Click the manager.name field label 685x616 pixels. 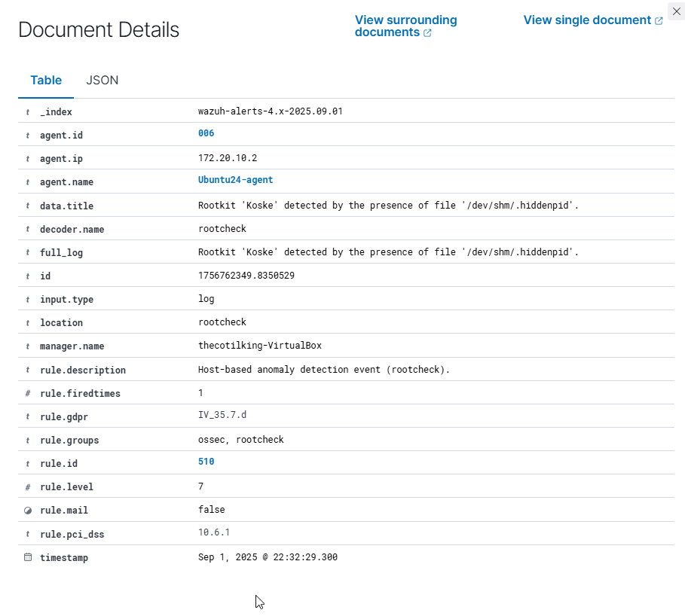72,346
